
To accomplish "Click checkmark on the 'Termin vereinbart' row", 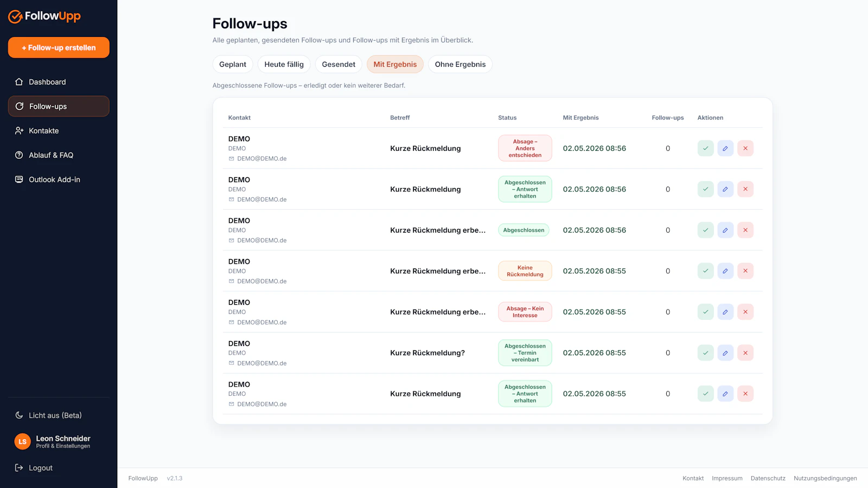I will [x=705, y=353].
